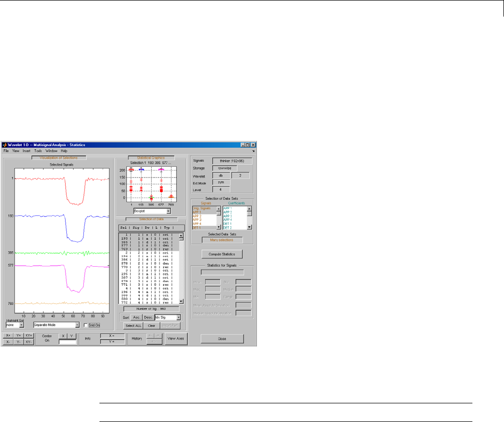Image resolution: width=504 pixels, height=422 pixels.
Task: Open the Help menu
Action: pos(64,151)
